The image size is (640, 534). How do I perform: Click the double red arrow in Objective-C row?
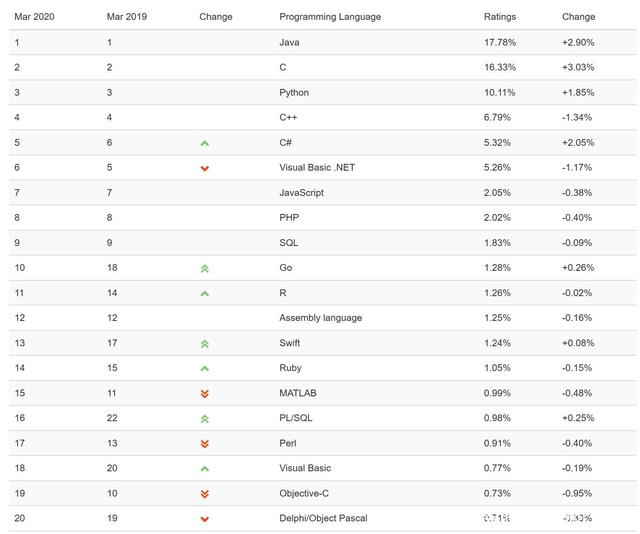pos(205,494)
